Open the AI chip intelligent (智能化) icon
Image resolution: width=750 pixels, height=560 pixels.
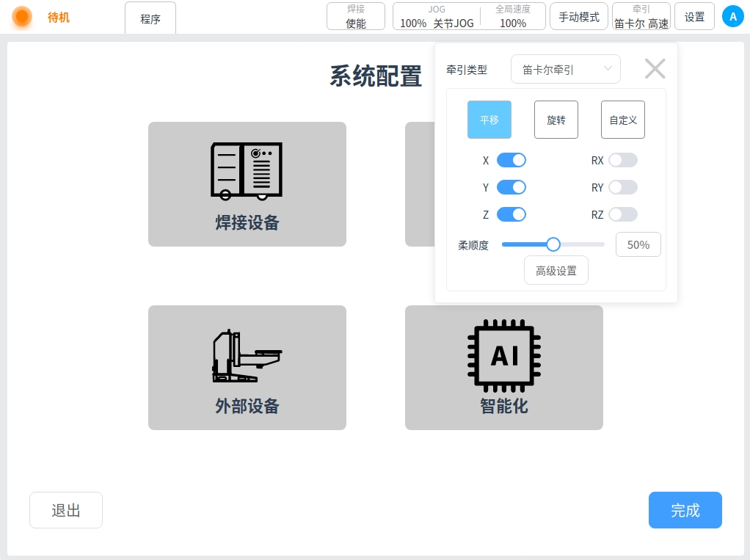(x=503, y=356)
